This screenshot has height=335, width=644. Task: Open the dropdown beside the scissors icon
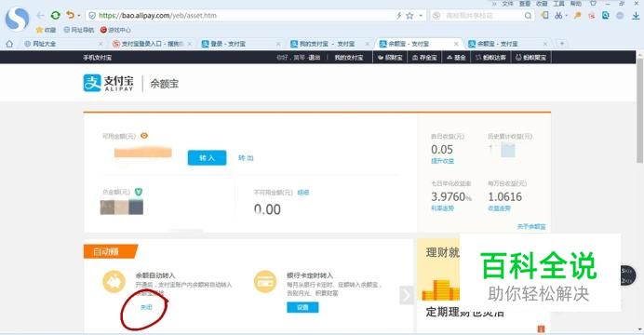click(x=567, y=16)
